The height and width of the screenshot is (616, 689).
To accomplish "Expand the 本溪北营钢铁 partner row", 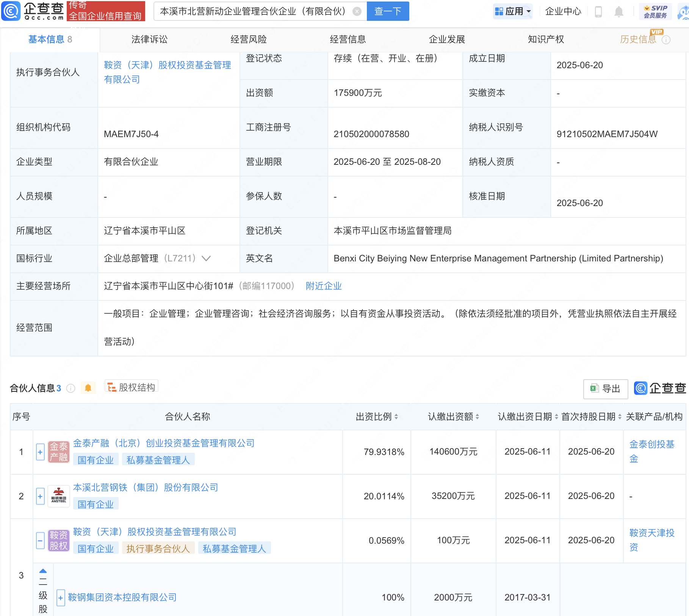I will (40, 496).
